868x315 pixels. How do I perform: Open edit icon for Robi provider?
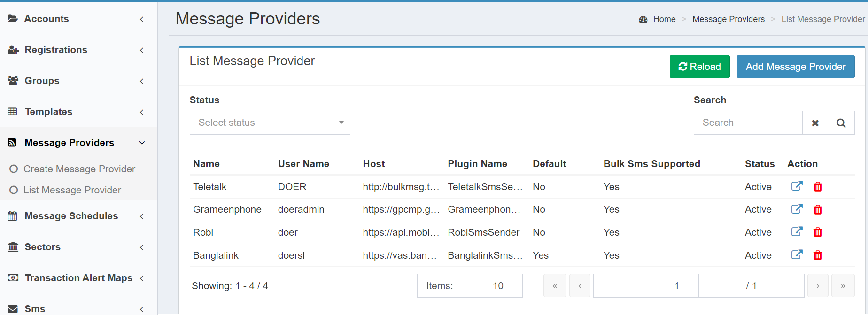pyautogui.click(x=797, y=232)
